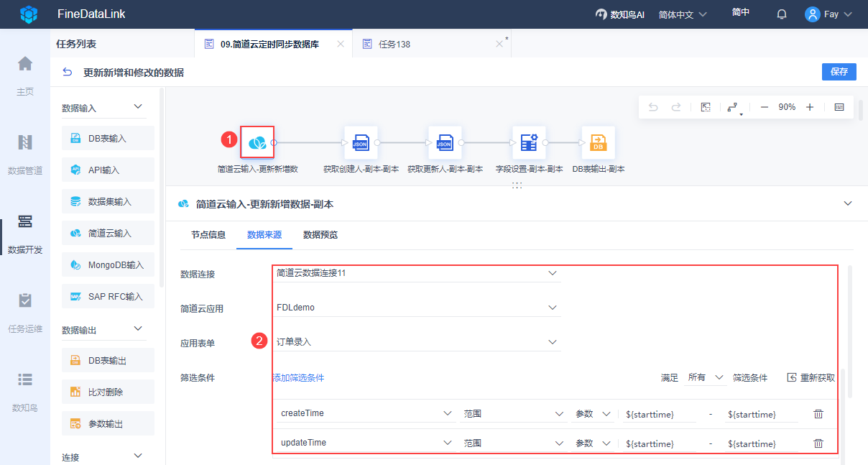This screenshot has width=868, height=465.
Task: Open the notification bell
Action: coord(782,14)
